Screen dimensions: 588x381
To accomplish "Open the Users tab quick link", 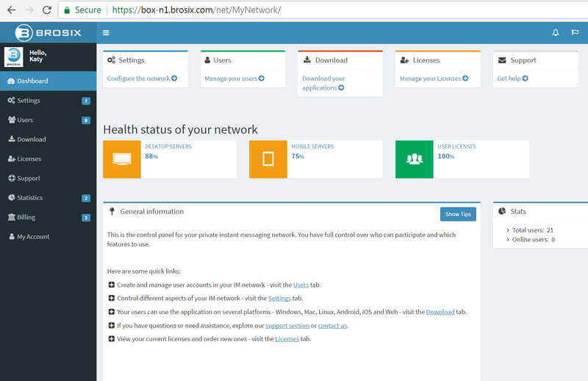I will pos(301,285).
